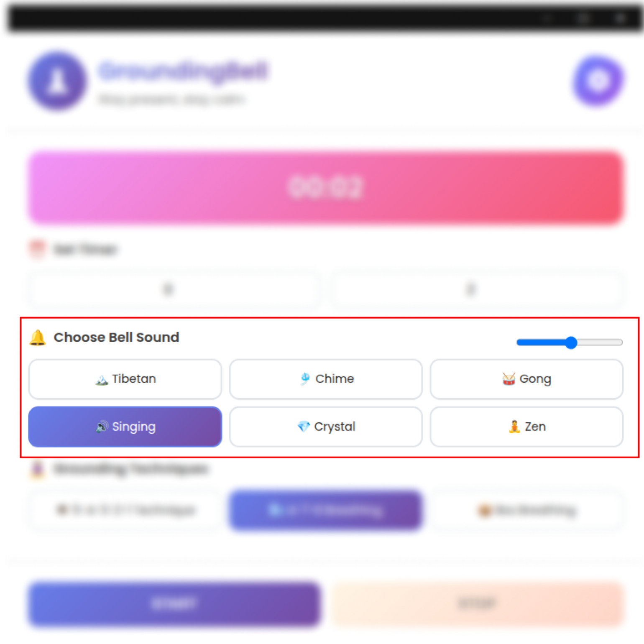The height and width of the screenshot is (644, 644).
Task: Click the drum icon on the Gong button
Action: pos(509,379)
